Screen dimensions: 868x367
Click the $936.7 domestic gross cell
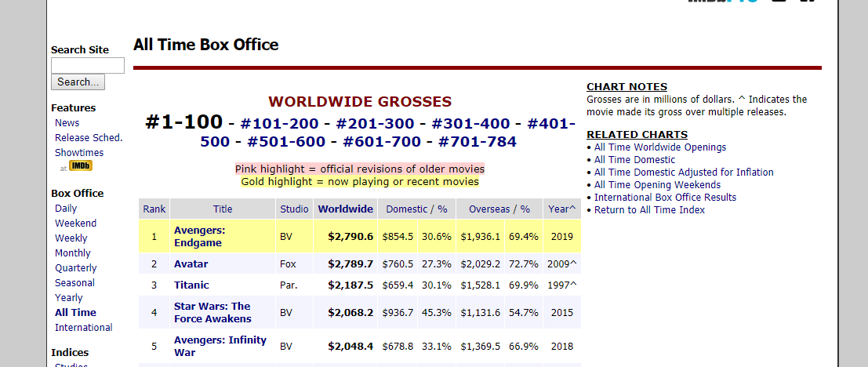pyautogui.click(x=398, y=313)
